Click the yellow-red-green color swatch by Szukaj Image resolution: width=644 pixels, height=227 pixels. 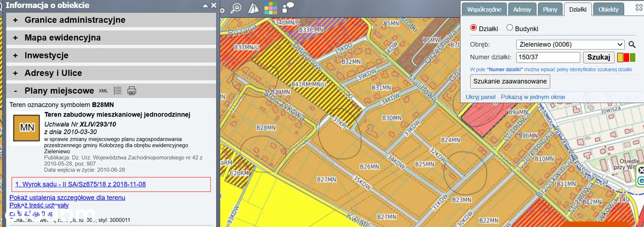click(626, 57)
